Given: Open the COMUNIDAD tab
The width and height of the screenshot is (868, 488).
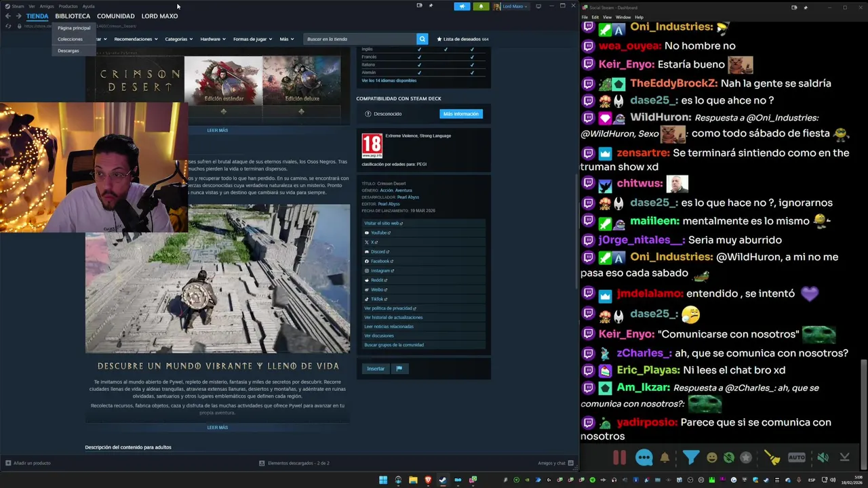Looking at the screenshot, I should (116, 16).
